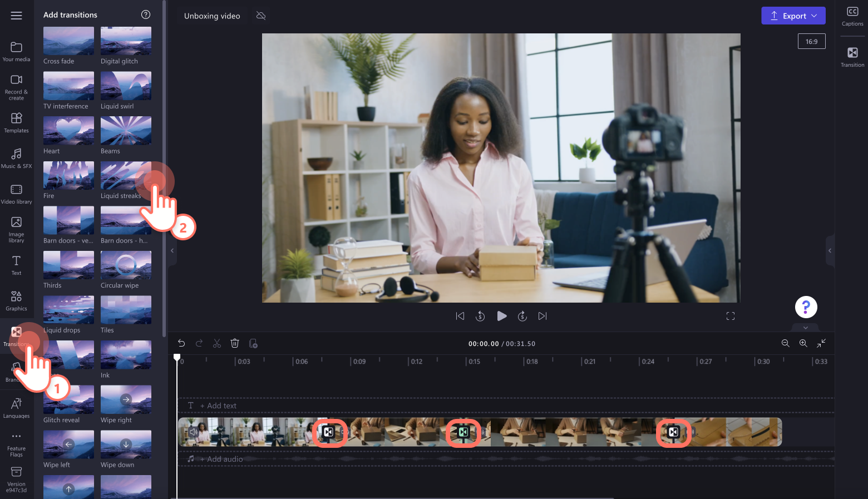Mute the first video clip audio
This screenshot has width=868, height=499.
pos(194,432)
